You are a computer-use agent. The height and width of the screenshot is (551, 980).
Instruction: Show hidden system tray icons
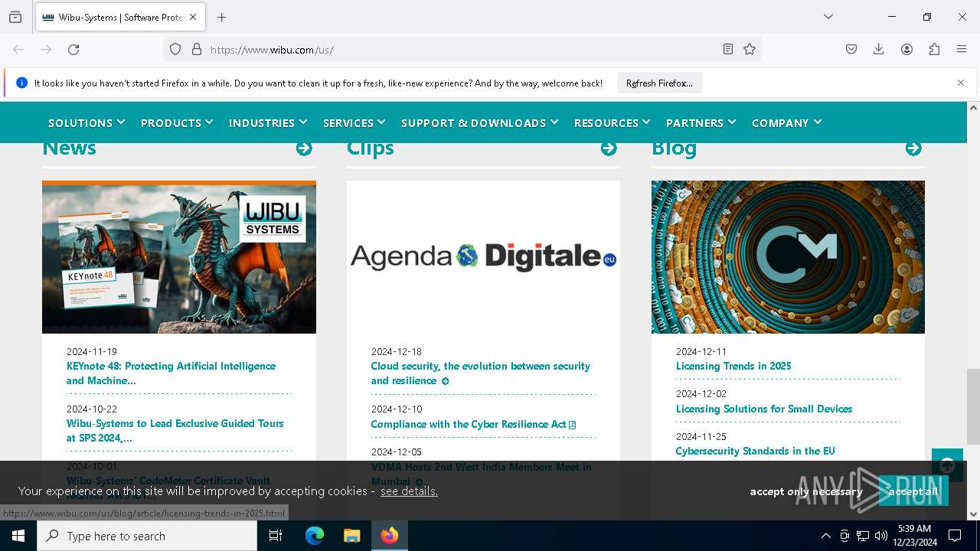825,536
